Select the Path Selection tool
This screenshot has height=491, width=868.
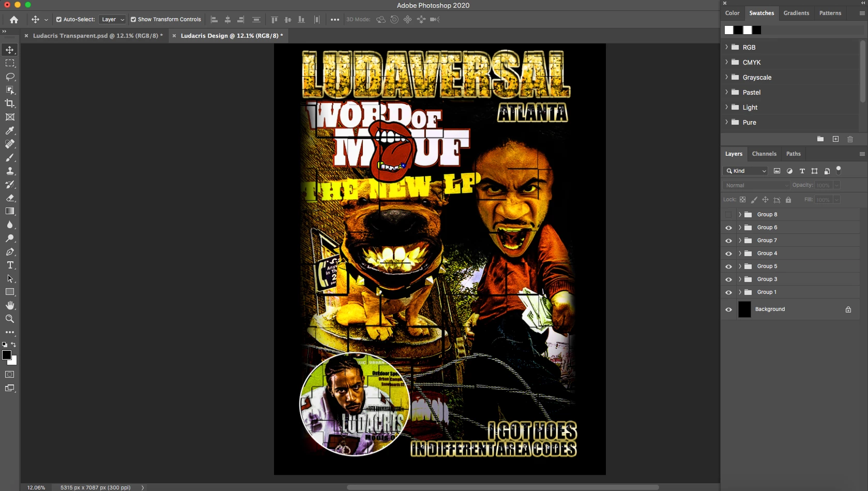[10, 278]
